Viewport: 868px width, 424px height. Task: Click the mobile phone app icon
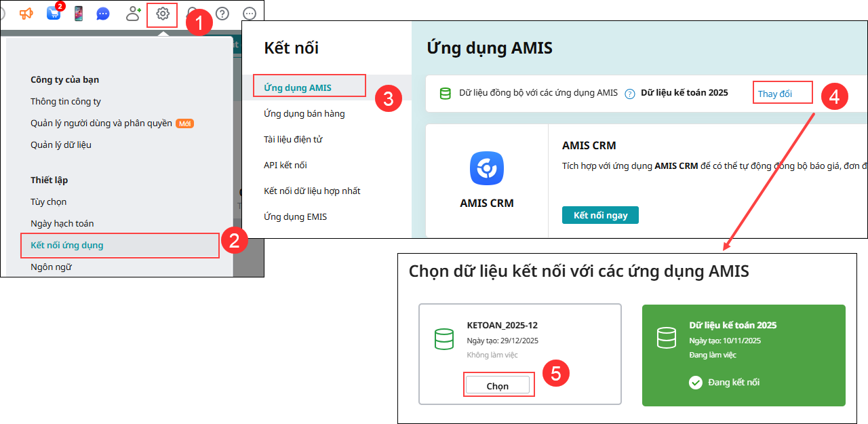coord(79,13)
